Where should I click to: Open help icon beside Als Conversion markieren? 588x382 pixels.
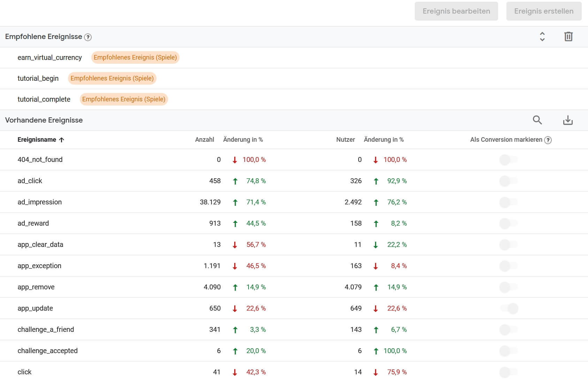pyautogui.click(x=548, y=140)
